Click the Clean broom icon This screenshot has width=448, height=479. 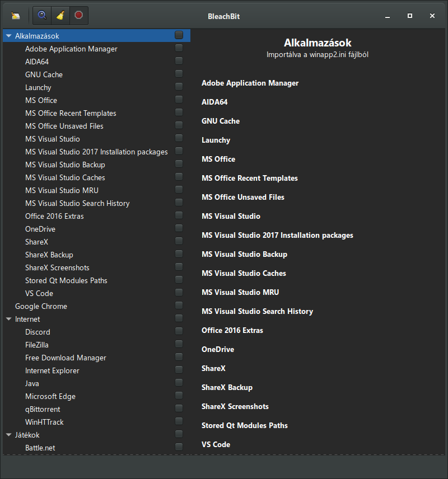coord(60,15)
